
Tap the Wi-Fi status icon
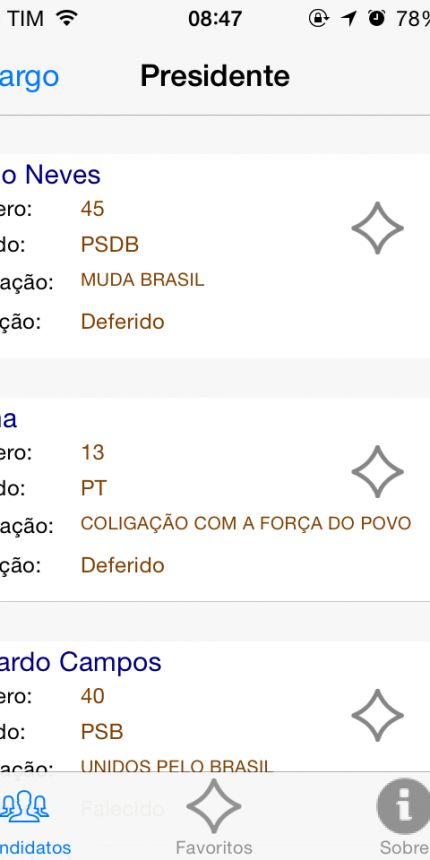click(x=67, y=19)
